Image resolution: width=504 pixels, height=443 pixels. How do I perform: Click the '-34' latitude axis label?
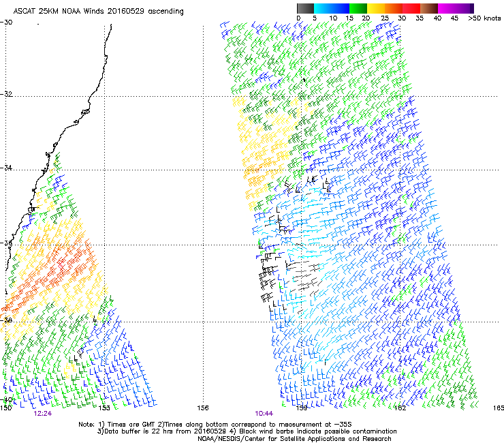point(6,168)
